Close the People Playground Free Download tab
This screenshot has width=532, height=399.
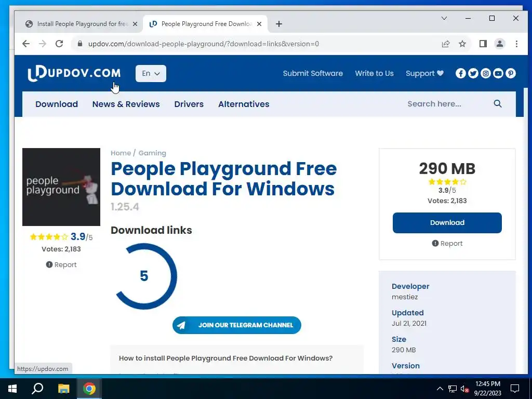(259, 24)
